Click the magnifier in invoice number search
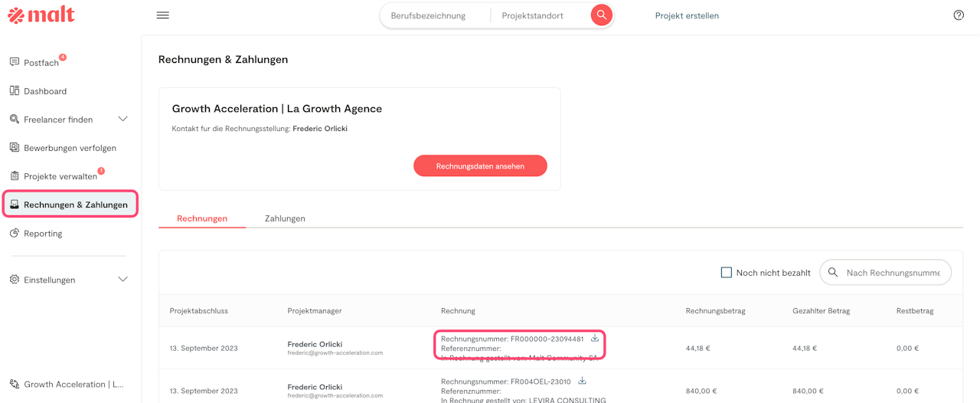 point(833,272)
